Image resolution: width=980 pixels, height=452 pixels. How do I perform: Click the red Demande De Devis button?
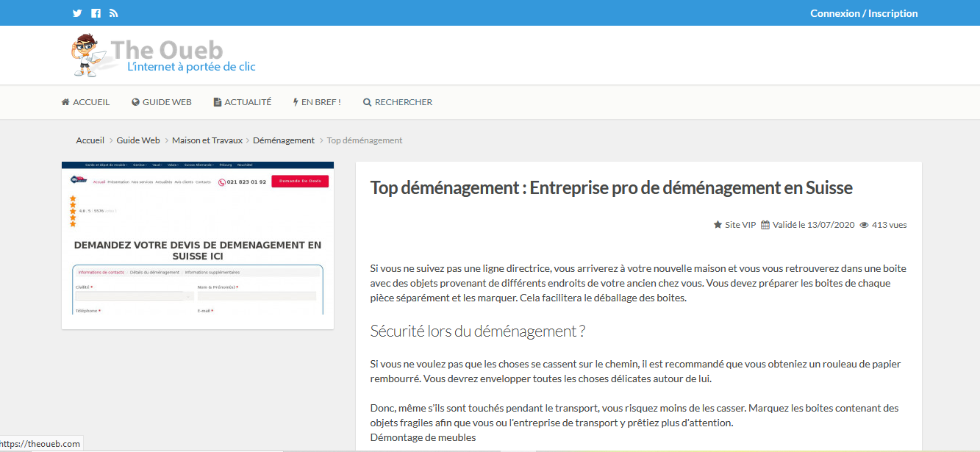(300, 181)
